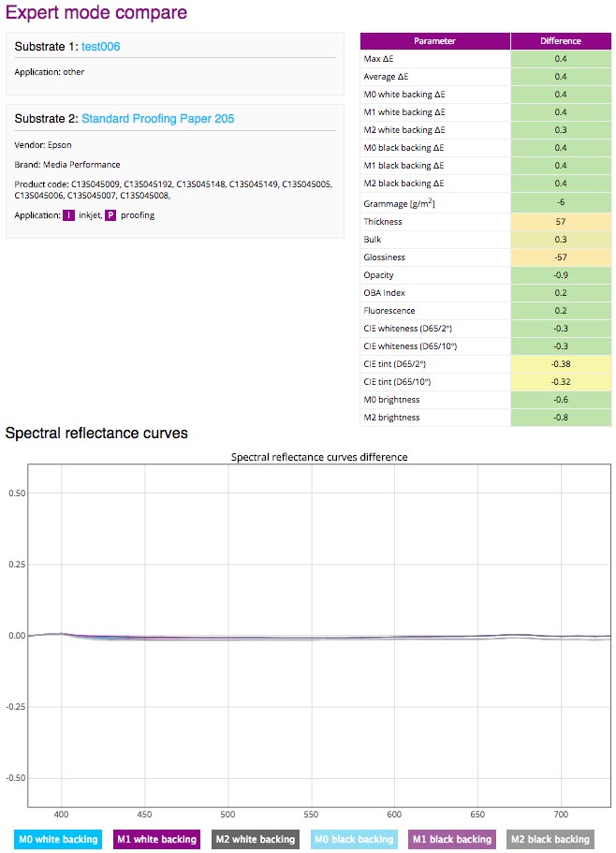Image resolution: width=616 pixels, height=853 pixels.
Task: Click the Opacity difference value -0.9
Action: (x=561, y=275)
